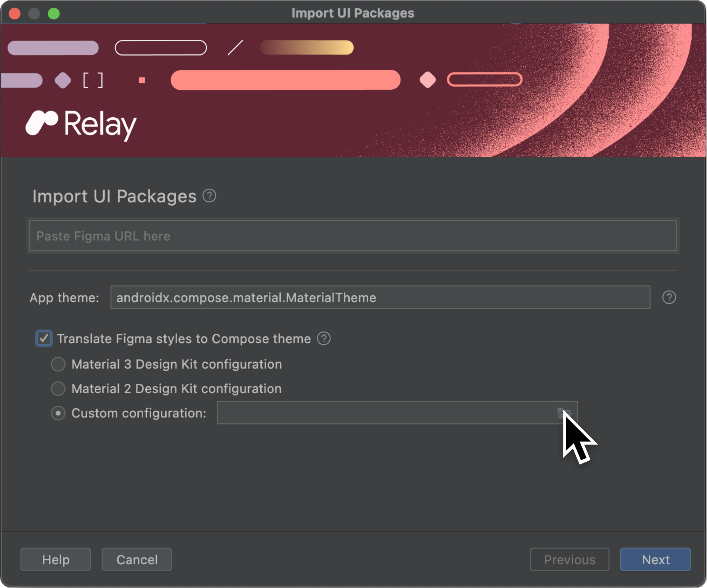Click the Paste Figma URL input field
The height and width of the screenshot is (588, 707).
(x=353, y=236)
